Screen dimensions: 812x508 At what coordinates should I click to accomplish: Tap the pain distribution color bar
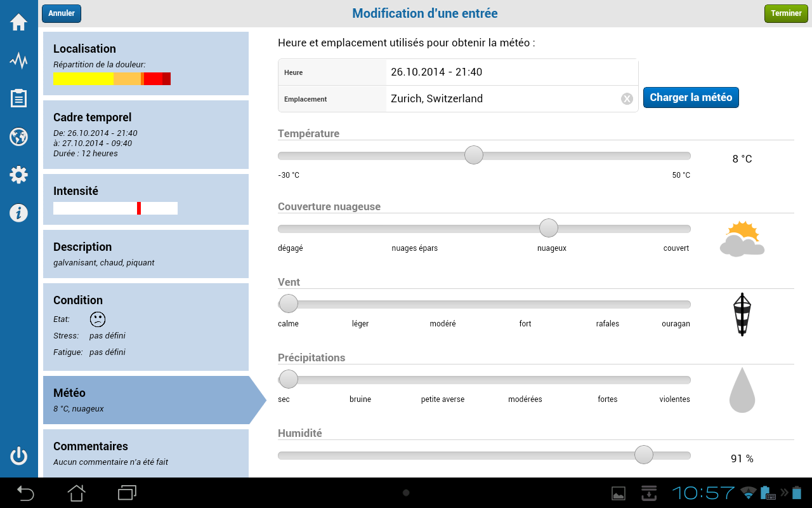pyautogui.click(x=112, y=79)
